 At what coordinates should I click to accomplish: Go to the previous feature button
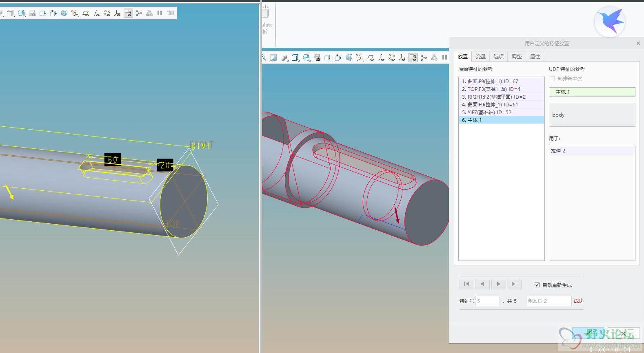pyautogui.click(x=482, y=284)
